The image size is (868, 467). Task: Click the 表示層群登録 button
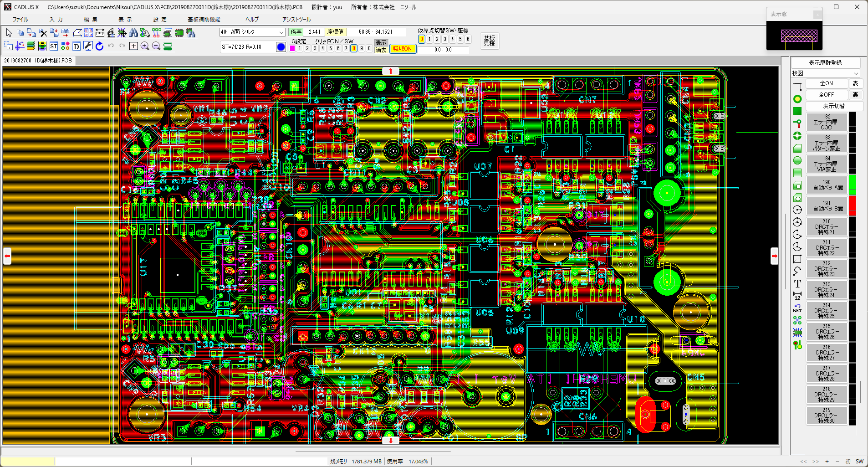(825, 63)
